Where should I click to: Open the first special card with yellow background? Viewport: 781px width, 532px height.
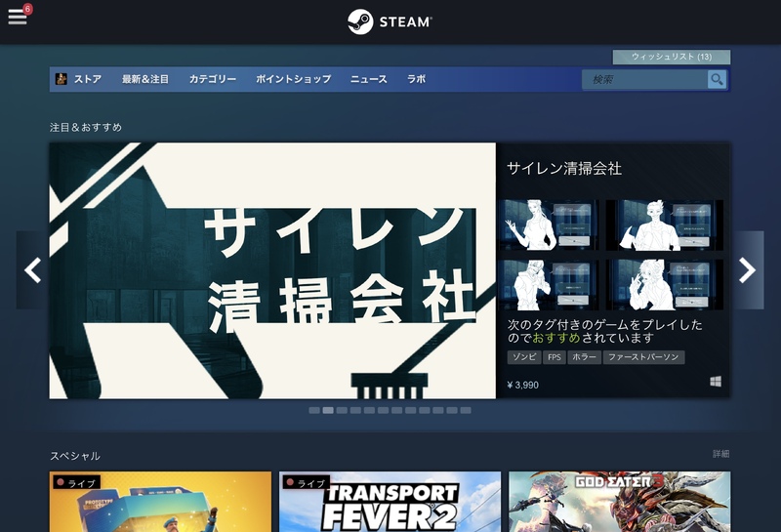coord(160,502)
